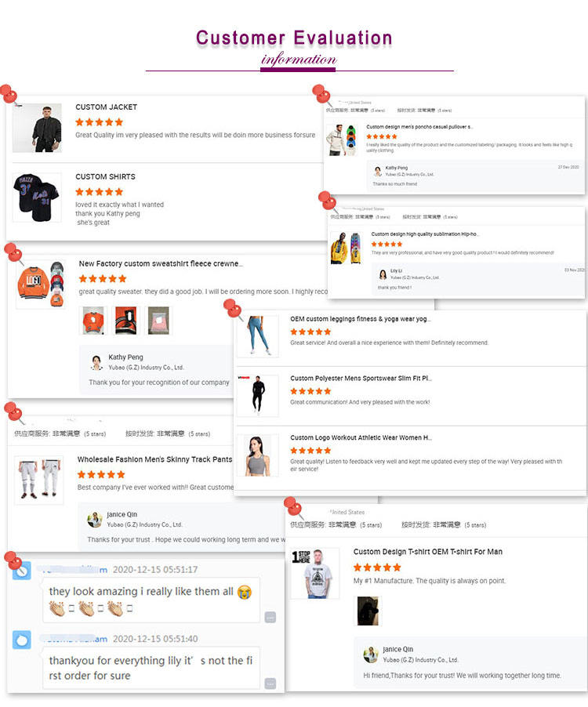Image resolution: width=588 pixels, height=707 pixels.
Task: Click Lily Li's avatar in hip-hop hoodie reply
Action: point(383,274)
